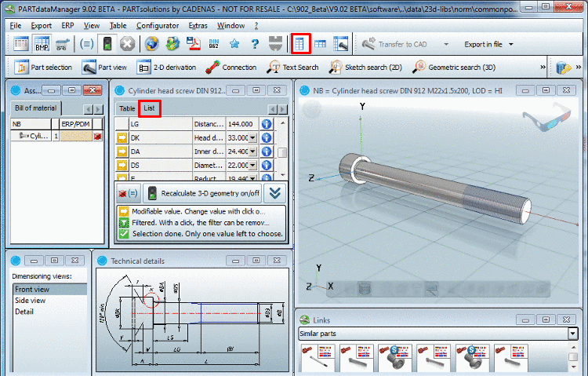This screenshot has width=588, height=376.
Task: Click the info icon in the DS row
Action: click(x=267, y=166)
